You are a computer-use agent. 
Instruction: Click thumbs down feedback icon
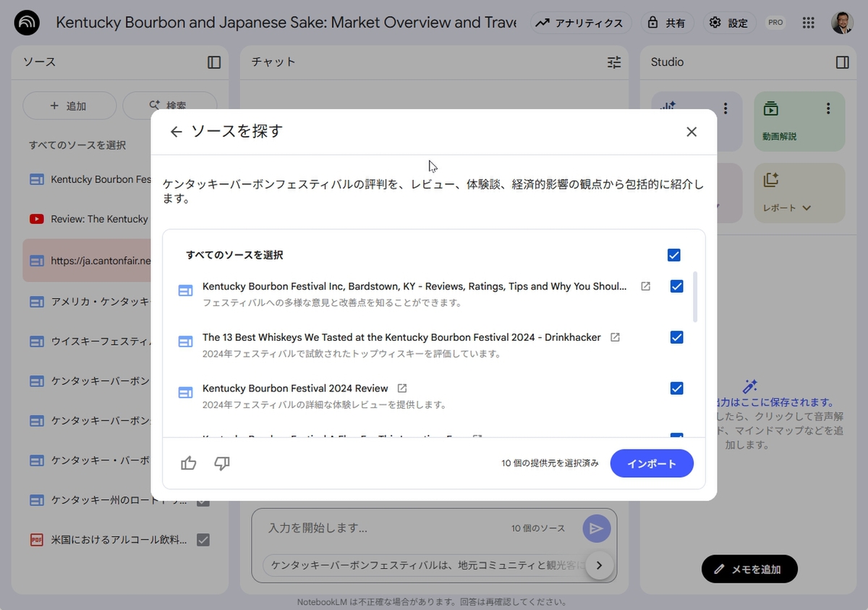coord(222,464)
